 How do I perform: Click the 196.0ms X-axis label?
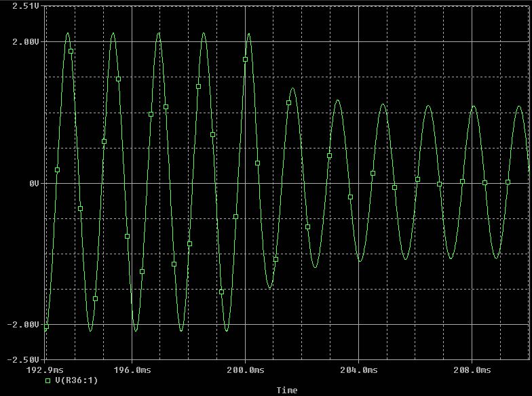[132, 370]
